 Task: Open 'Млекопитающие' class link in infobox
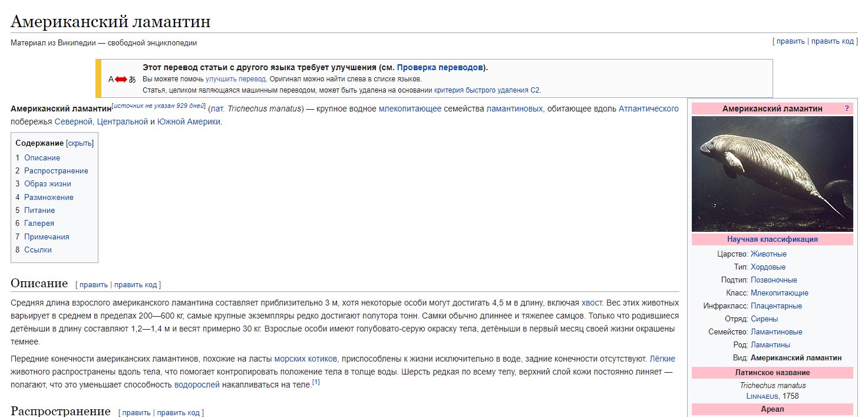click(780, 293)
